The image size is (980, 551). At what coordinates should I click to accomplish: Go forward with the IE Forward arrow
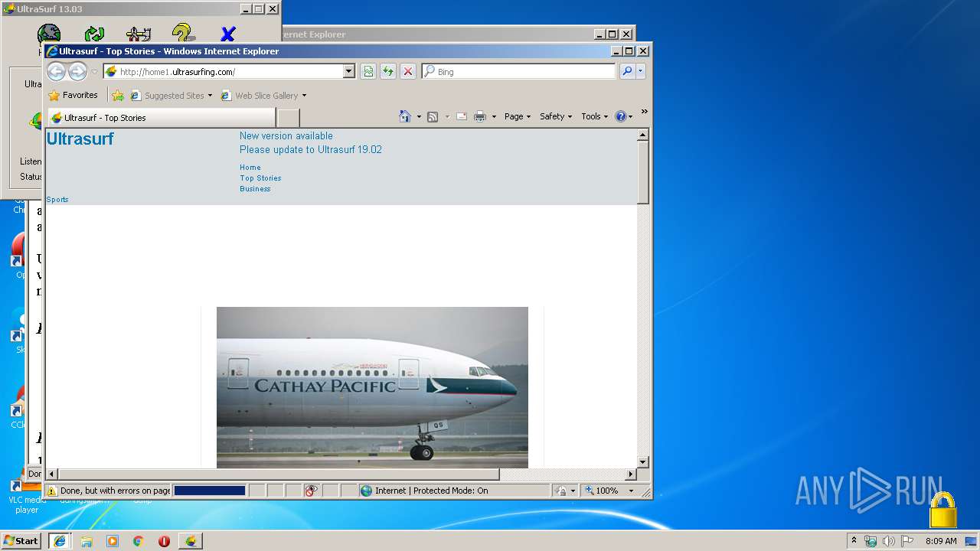[x=77, y=71]
